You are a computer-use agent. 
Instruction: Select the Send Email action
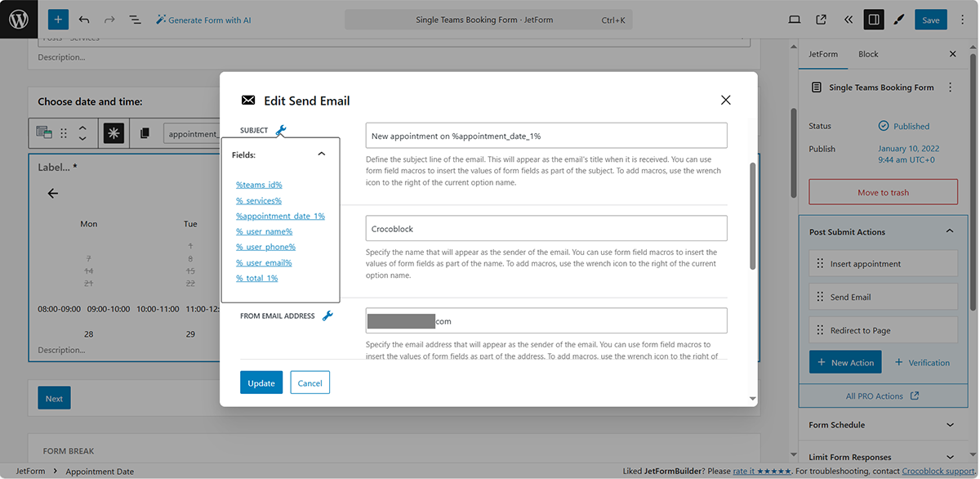point(883,297)
